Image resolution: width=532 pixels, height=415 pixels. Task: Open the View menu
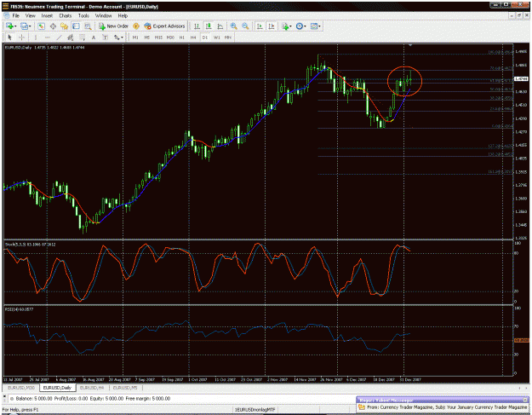point(30,15)
